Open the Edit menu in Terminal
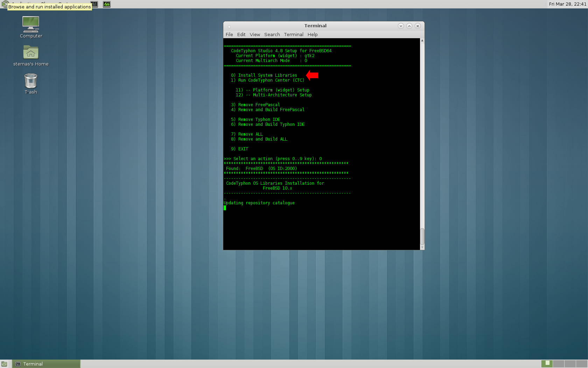This screenshot has height=368, width=588. click(x=241, y=34)
